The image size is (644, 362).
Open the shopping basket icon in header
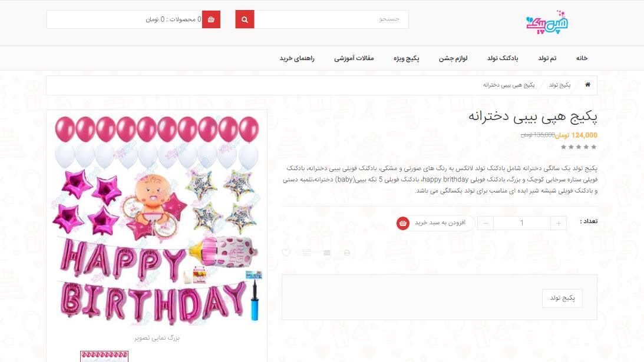pyautogui.click(x=211, y=19)
